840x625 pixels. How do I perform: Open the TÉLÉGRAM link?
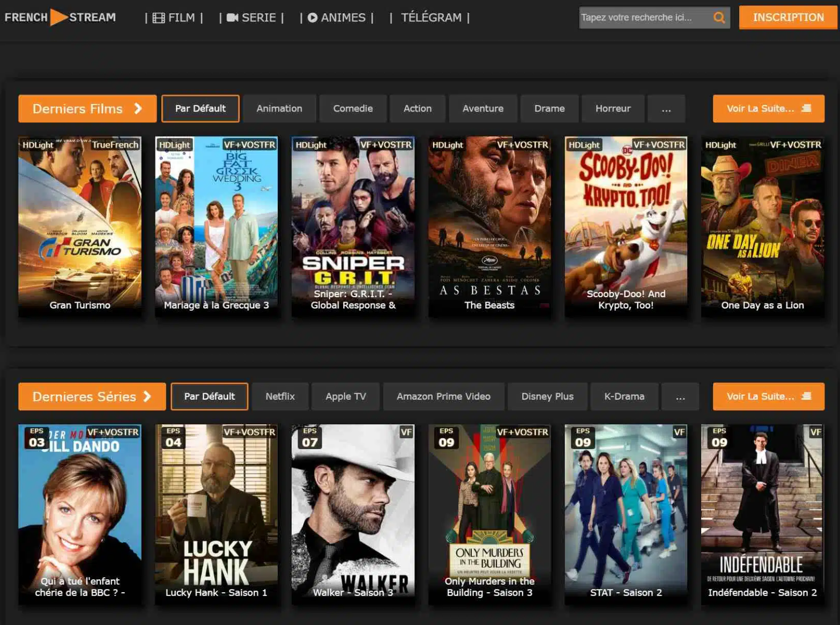tap(430, 18)
